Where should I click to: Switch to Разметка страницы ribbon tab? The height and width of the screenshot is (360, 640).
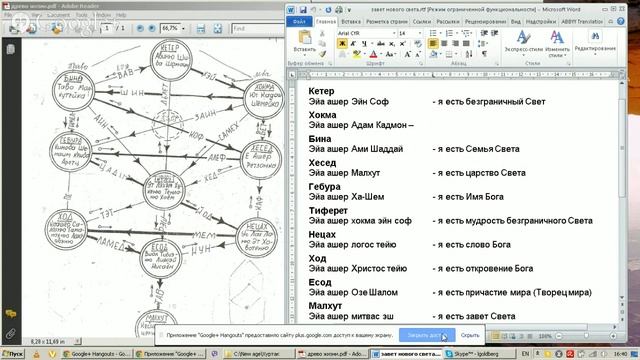click(x=387, y=22)
